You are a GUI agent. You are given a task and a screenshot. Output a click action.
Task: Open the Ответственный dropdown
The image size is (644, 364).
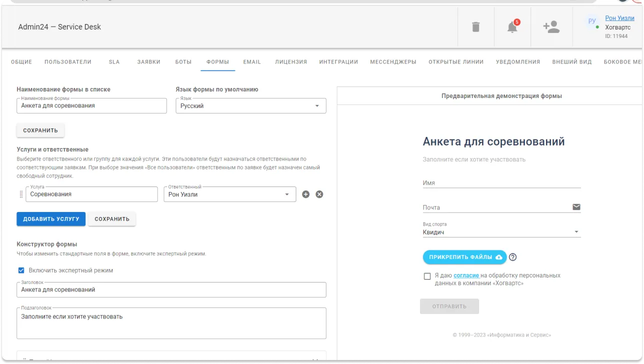tap(229, 194)
